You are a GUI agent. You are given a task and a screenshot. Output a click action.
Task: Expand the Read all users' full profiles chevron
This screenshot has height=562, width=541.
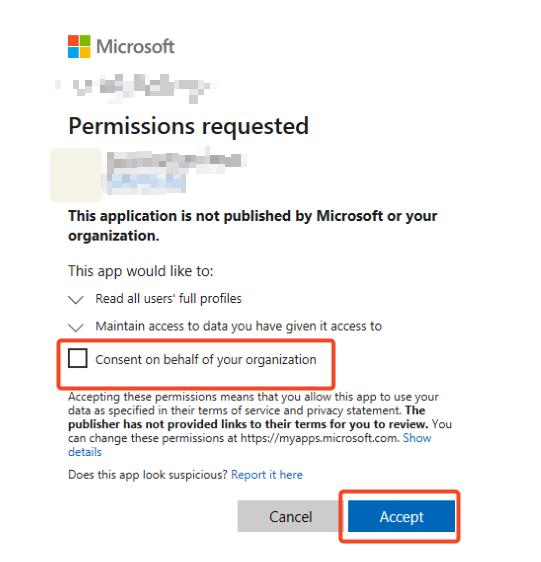pos(76,299)
